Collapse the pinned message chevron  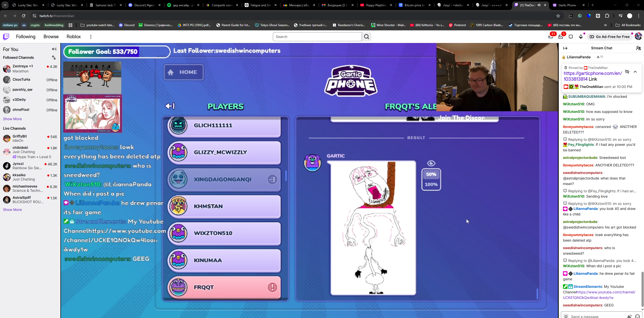[635, 72]
